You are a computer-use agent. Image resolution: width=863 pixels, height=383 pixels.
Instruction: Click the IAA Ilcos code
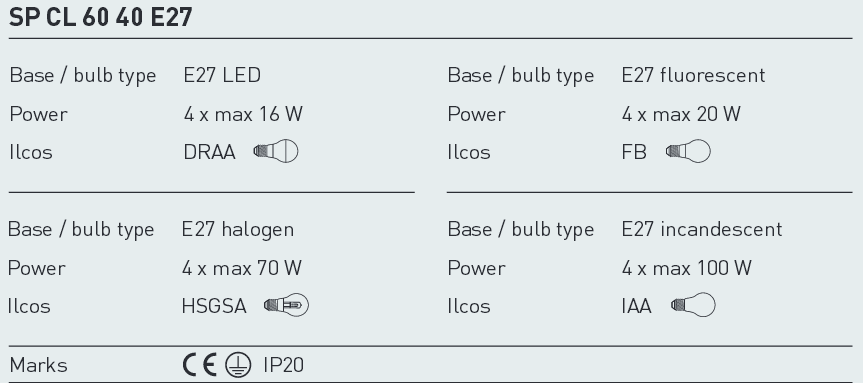637,307
